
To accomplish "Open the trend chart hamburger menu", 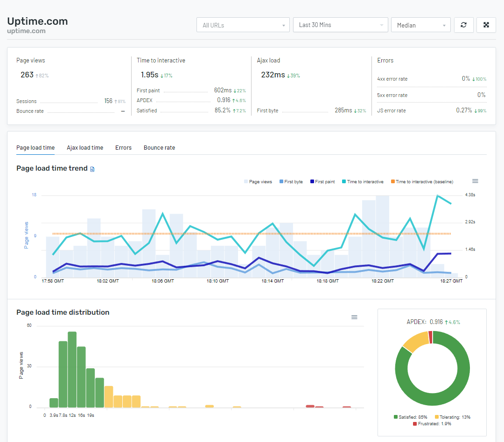I will pyautogui.click(x=475, y=181).
